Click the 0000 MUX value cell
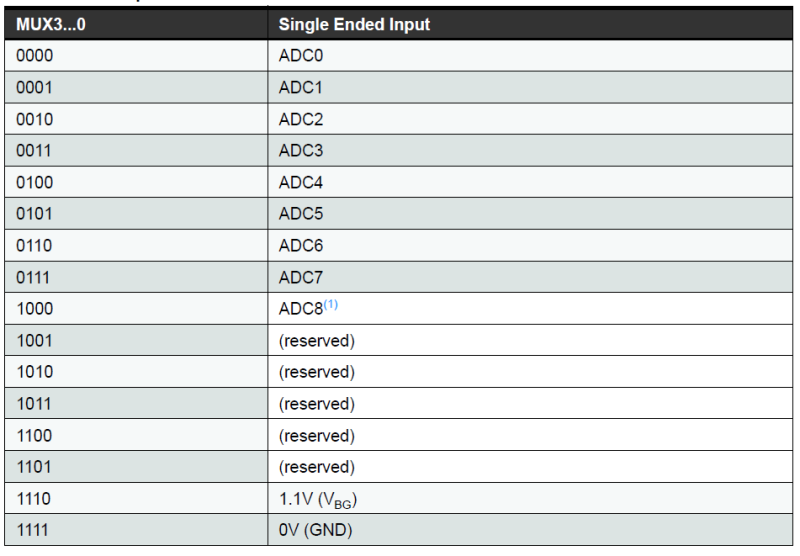800x556 pixels. (x=35, y=56)
